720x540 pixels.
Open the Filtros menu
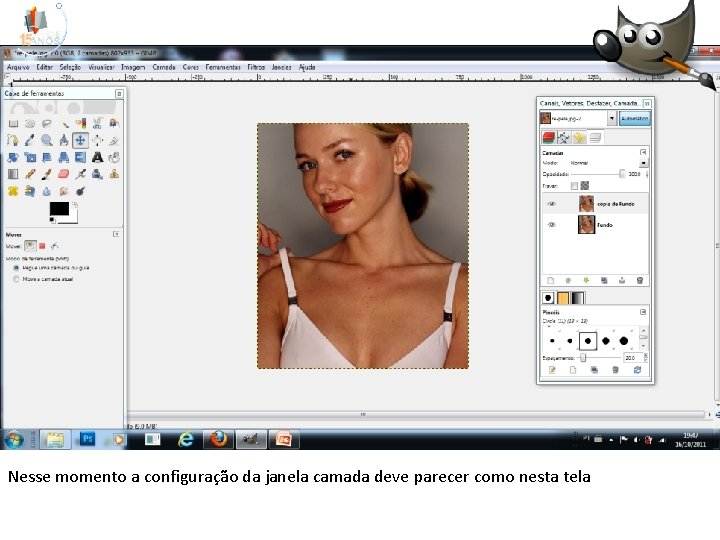coord(256,67)
